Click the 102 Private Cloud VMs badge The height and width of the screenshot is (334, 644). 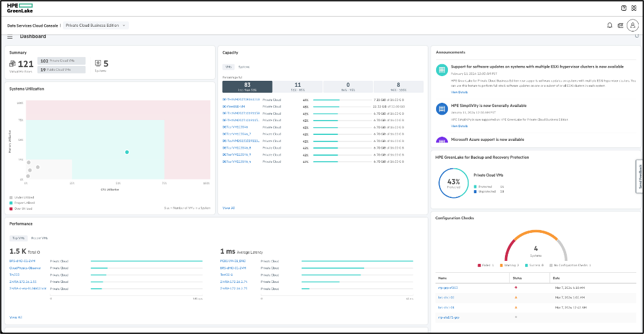pos(62,61)
